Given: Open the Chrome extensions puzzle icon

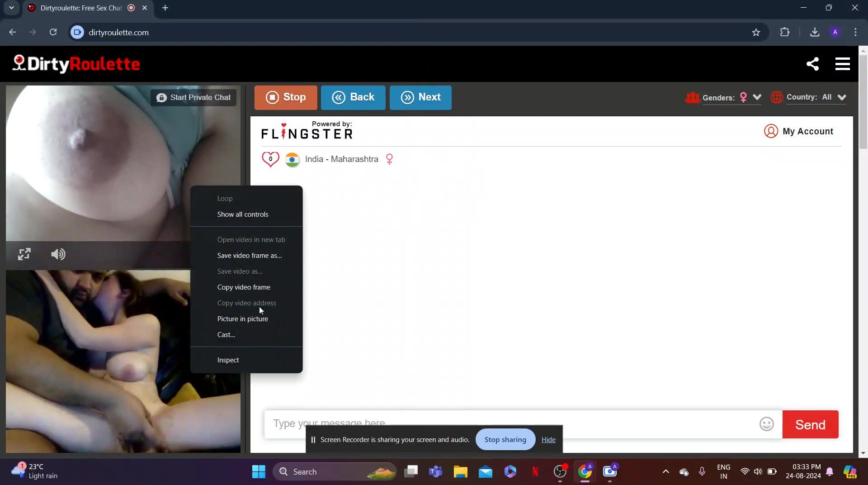Looking at the screenshot, I should (x=785, y=33).
